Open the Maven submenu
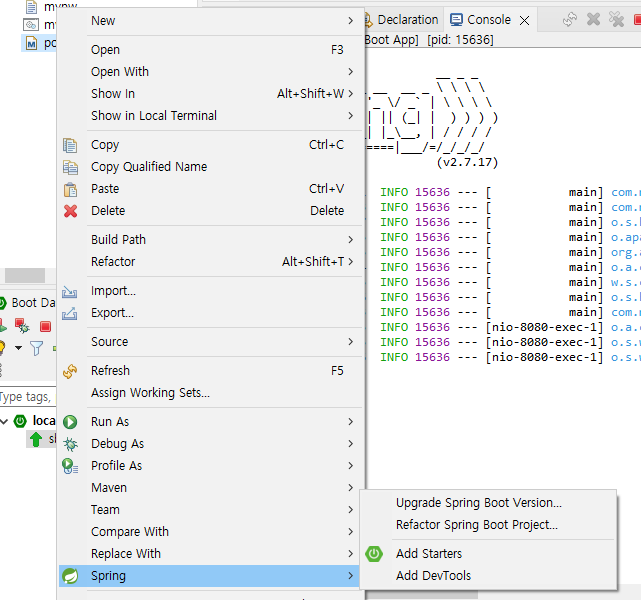This screenshot has width=641, height=600. click(210, 488)
